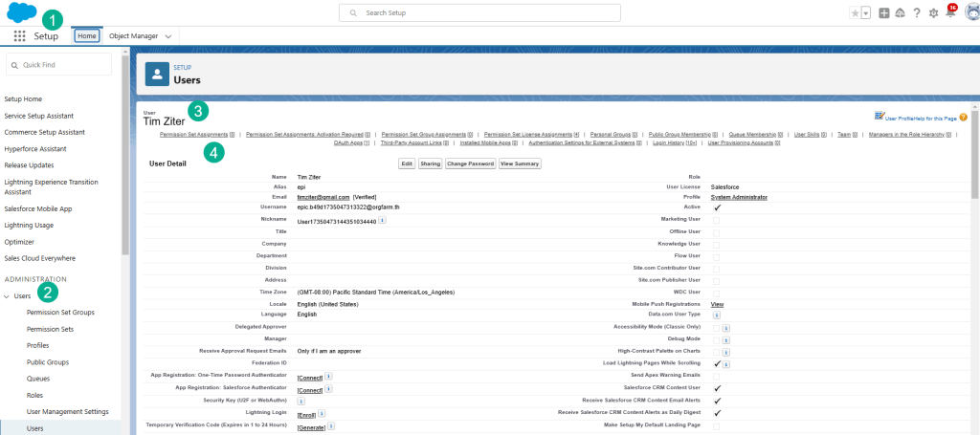Expand the Object Manager tab dropdown
This screenshot has height=435, width=980.
[168, 35]
